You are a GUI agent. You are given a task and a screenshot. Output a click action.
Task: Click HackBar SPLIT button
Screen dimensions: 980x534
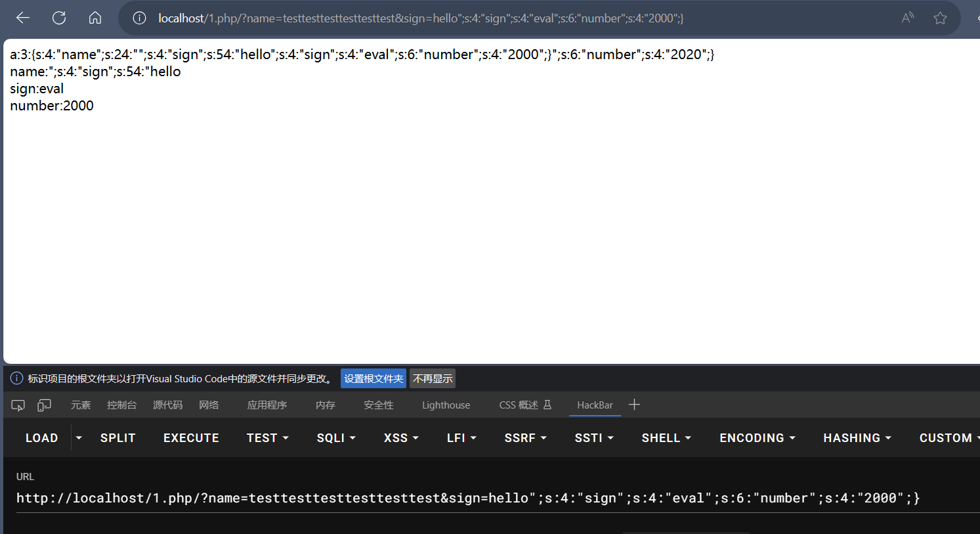tap(118, 438)
